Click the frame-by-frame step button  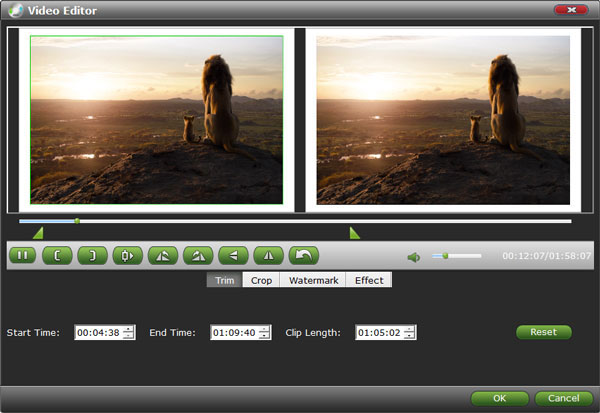click(127, 255)
